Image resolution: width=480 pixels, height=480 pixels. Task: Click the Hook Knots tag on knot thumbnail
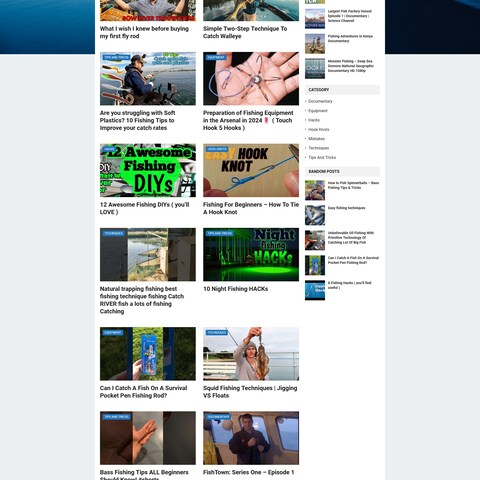pyautogui.click(x=217, y=149)
